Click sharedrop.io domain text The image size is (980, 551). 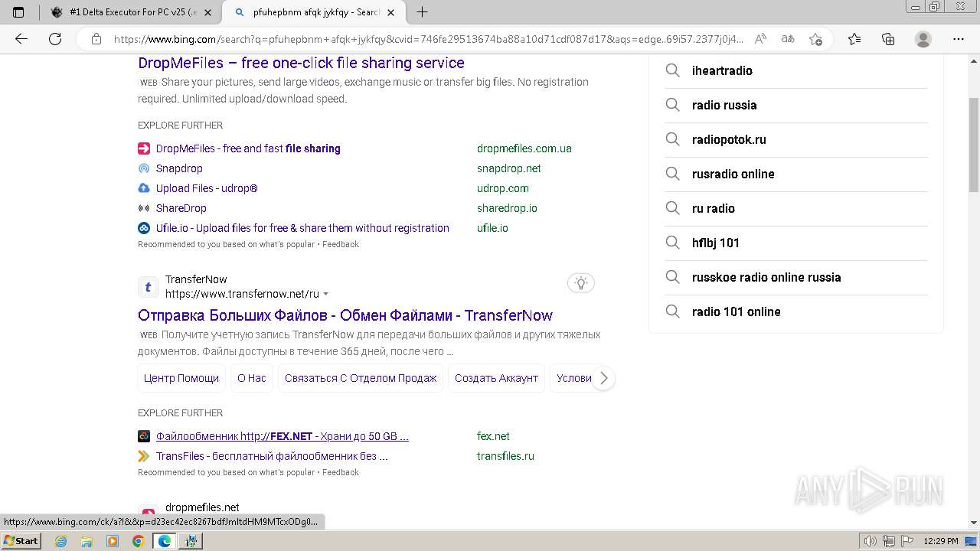(507, 208)
